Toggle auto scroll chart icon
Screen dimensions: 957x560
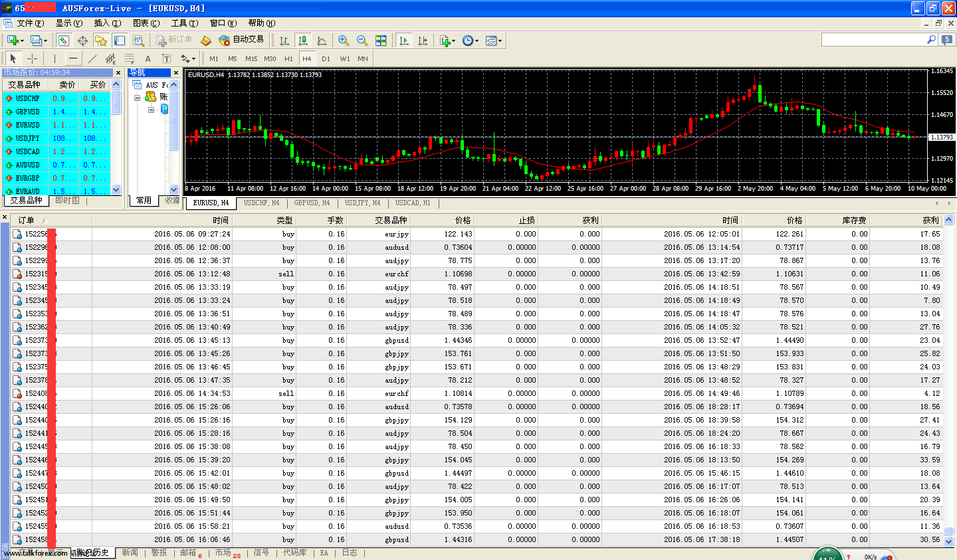(x=404, y=41)
